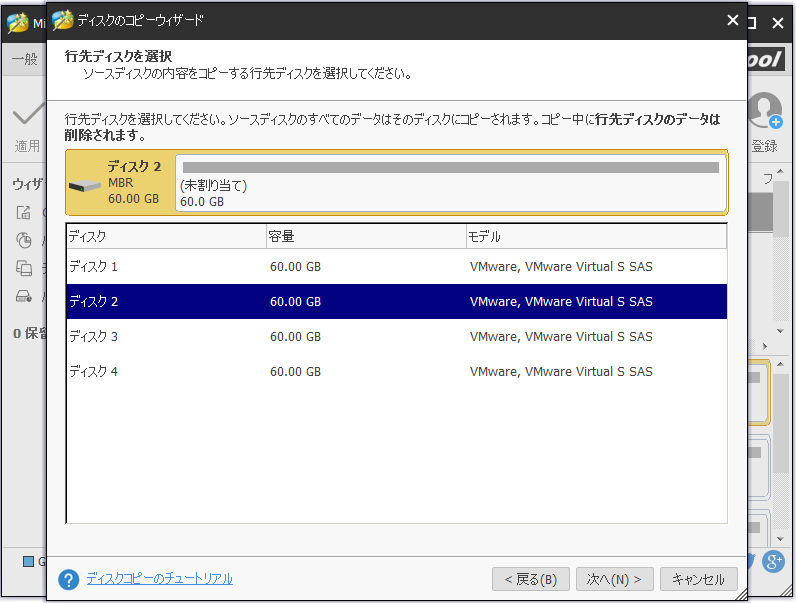Click the unallocated 60.0 GB partition bar
Viewport: 796px width, 603px height.
point(450,184)
